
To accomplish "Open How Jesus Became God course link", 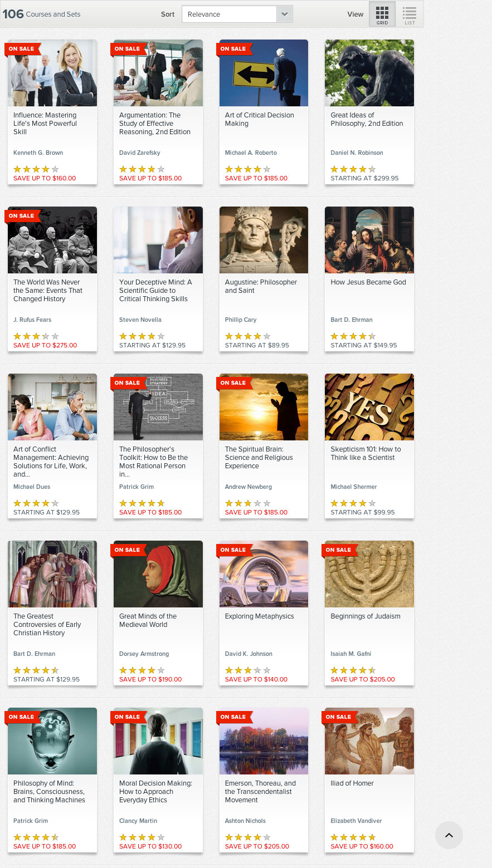I will pos(368,282).
